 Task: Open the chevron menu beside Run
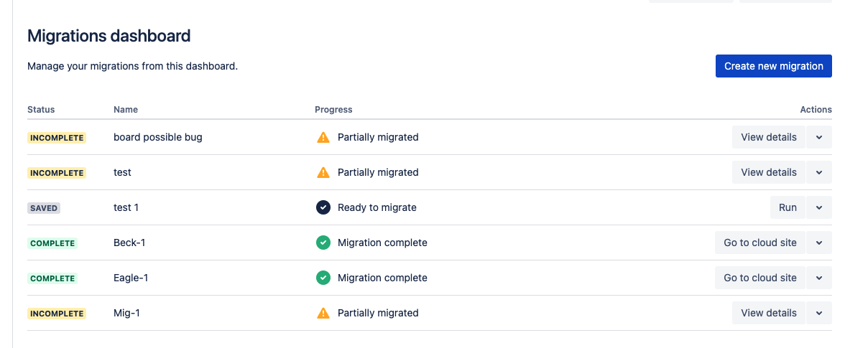click(x=819, y=207)
